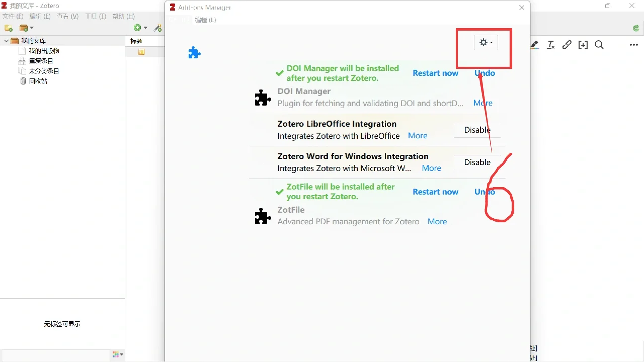The width and height of the screenshot is (644, 362).
Task: Click Restart now for ZotFile
Action: coord(435,192)
